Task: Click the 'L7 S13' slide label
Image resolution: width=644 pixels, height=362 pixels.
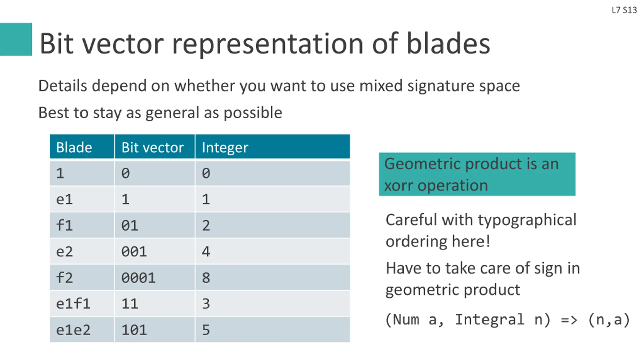Action: [x=624, y=10]
